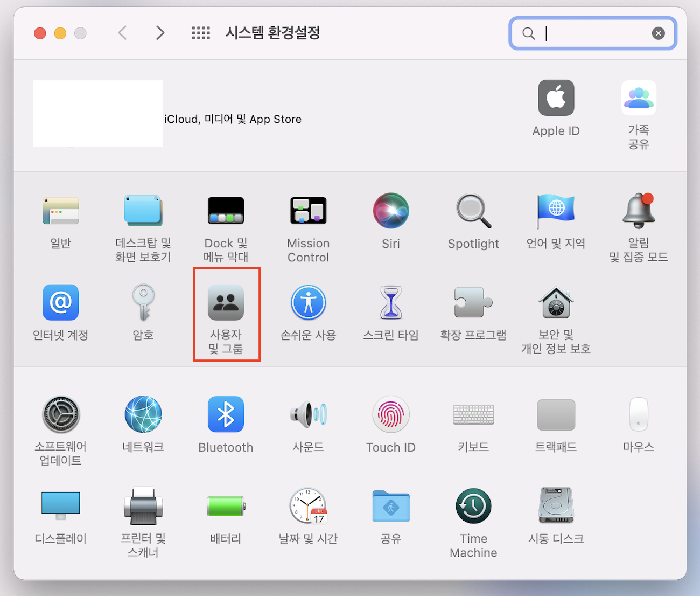The width and height of the screenshot is (700, 596).
Task: Open 확장 프로그램 preferences
Action: coord(473,302)
